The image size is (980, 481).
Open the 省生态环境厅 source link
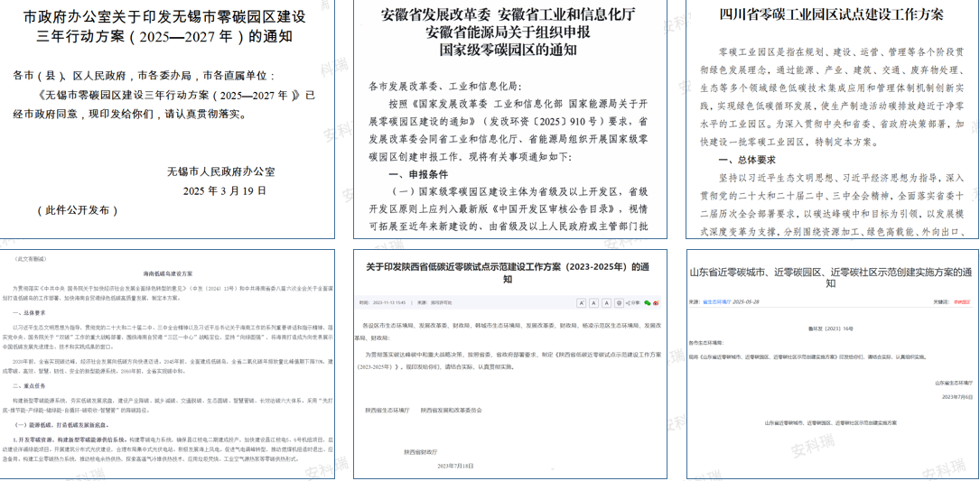(x=718, y=301)
